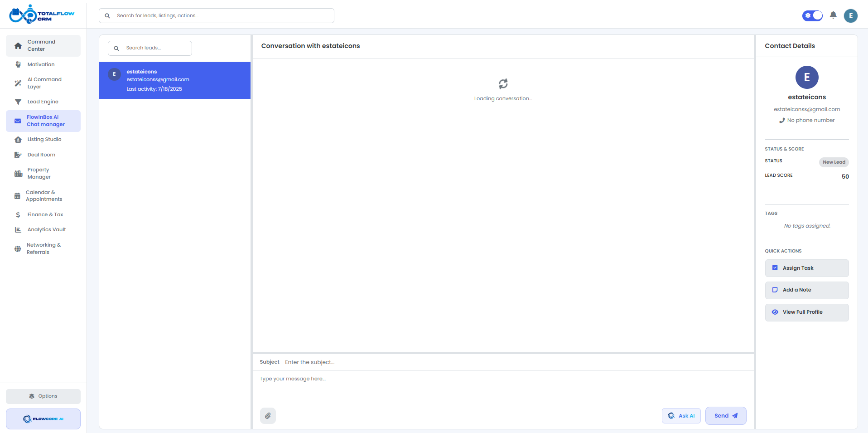Open View Full Profile
Image resolution: width=868 pixels, height=433 pixels.
806,312
